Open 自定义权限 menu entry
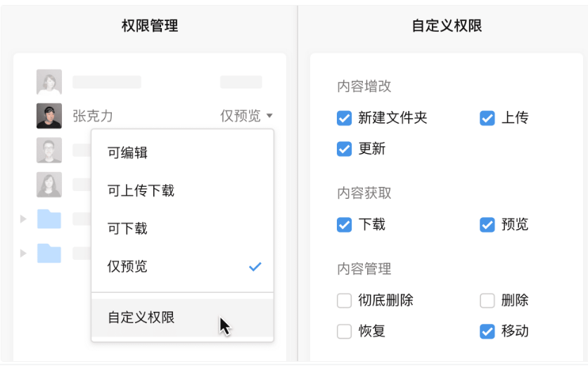 pyautogui.click(x=141, y=318)
